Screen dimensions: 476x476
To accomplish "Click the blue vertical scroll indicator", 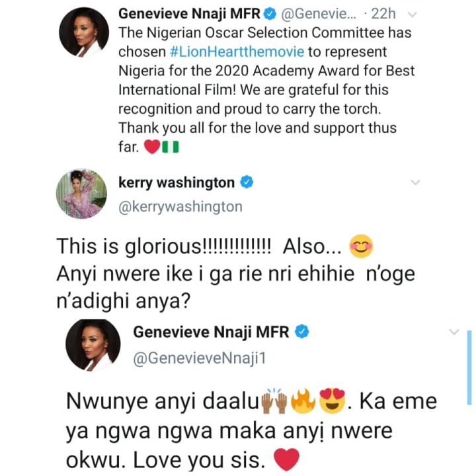I will pyautogui.click(x=469, y=368).
